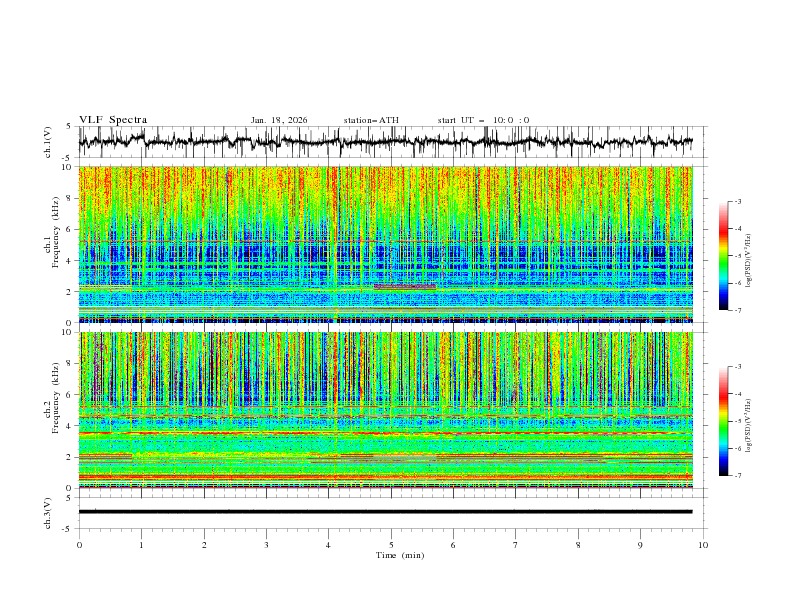This screenshot has height=612, width=792.
Task: Click the time axis tick label "4"
Action: (x=329, y=545)
